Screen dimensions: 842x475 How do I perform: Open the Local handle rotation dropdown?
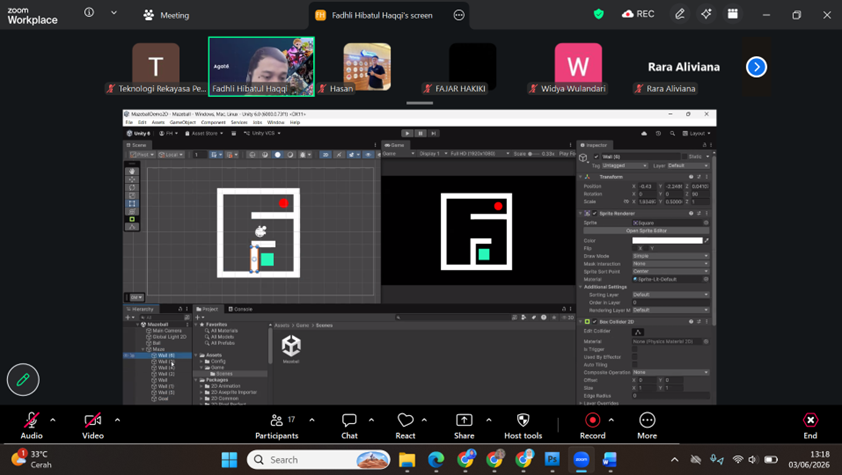click(171, 155)
